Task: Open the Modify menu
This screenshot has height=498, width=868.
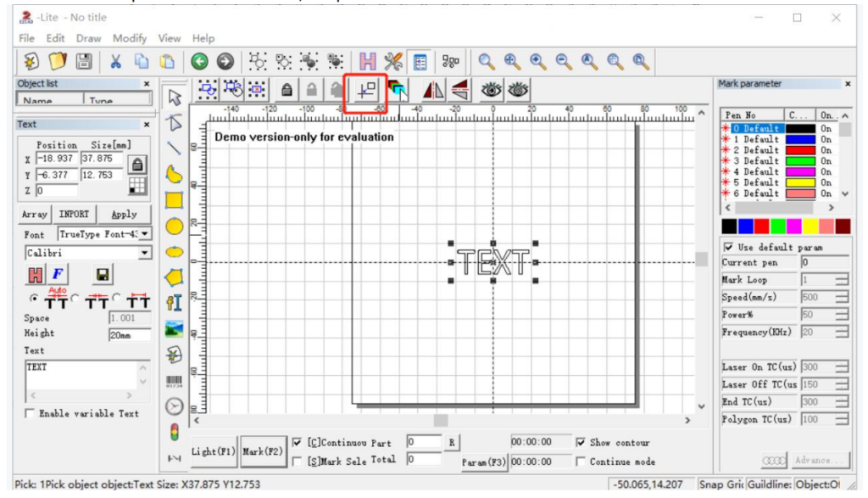Action: (130, 38)
